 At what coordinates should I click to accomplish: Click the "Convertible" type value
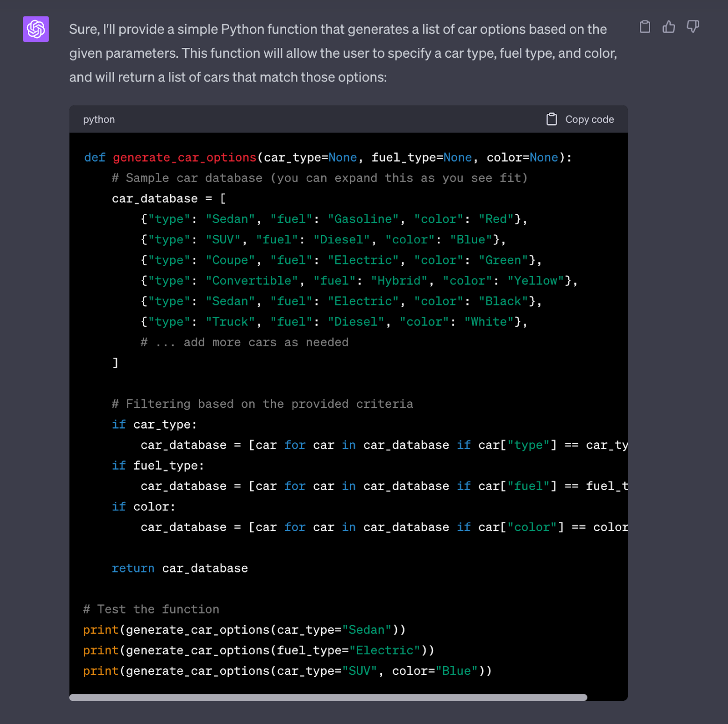(252, 280)
